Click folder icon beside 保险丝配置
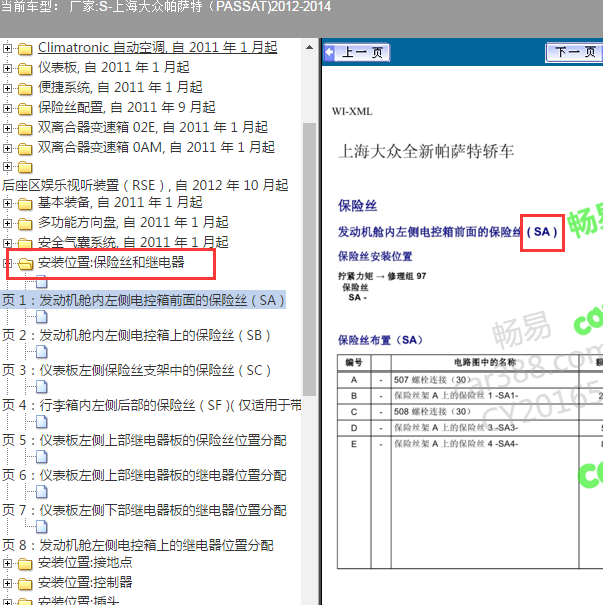This screenshot has width=603, height=605. pos(25,109)
